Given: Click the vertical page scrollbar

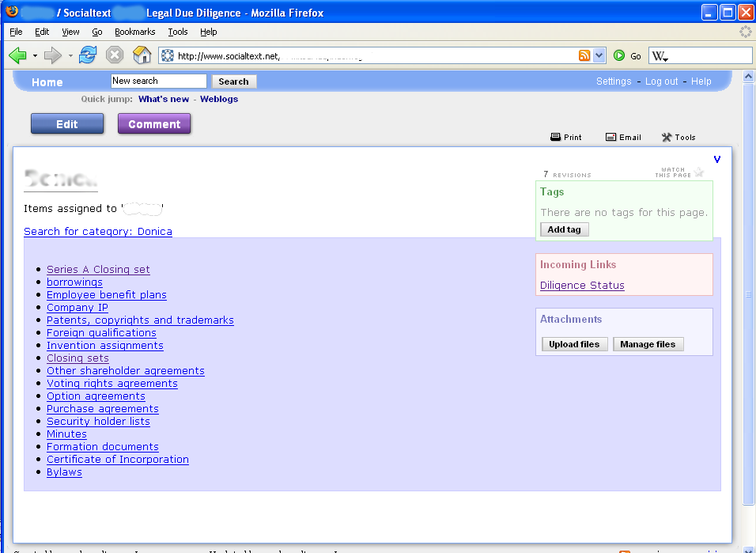Looking at the screenshot, I should [749, 294].
